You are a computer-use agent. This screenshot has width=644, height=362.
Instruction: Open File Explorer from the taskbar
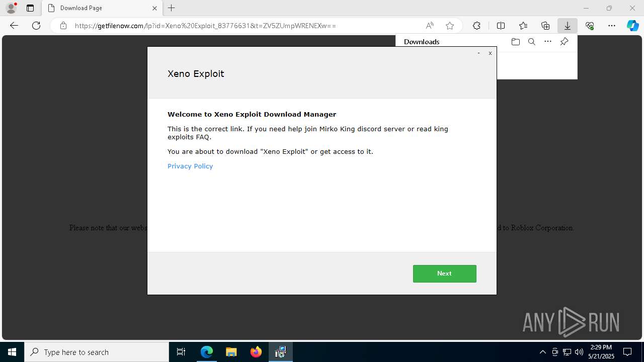coord(231,352)
